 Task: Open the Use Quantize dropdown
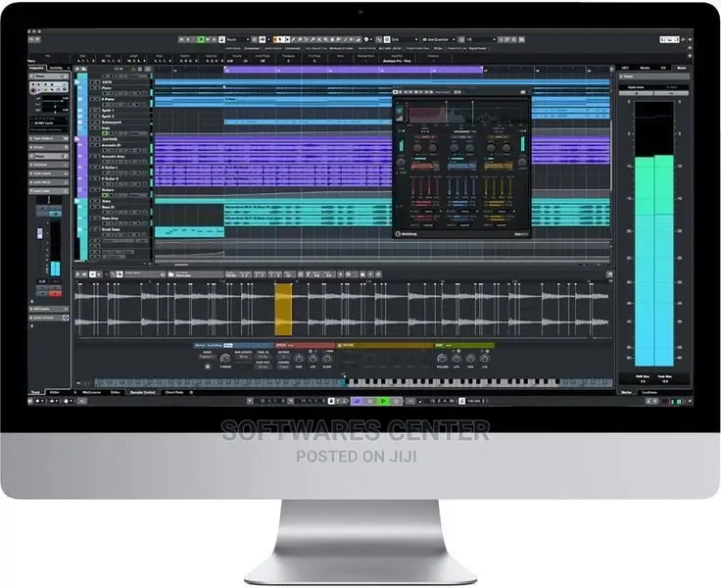point(438,39)
